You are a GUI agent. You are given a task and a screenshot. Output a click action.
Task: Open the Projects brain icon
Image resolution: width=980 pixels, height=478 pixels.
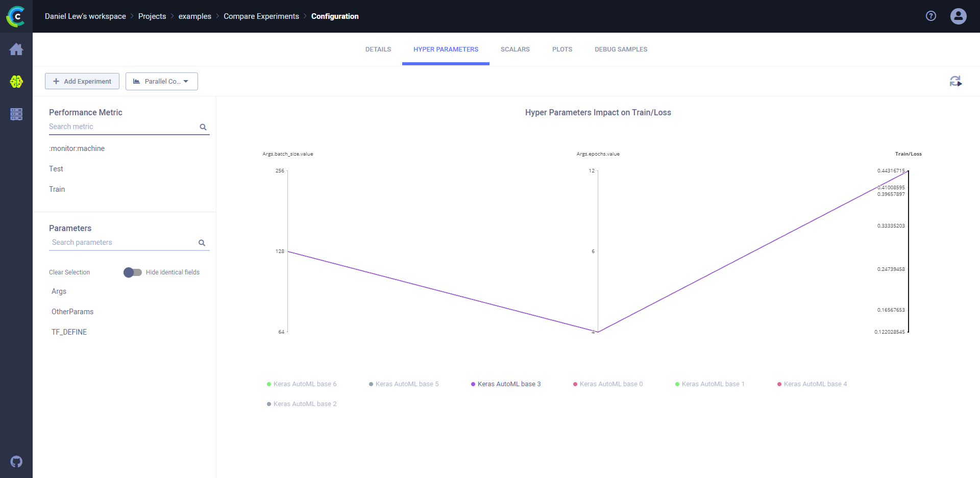click(16, 82)
